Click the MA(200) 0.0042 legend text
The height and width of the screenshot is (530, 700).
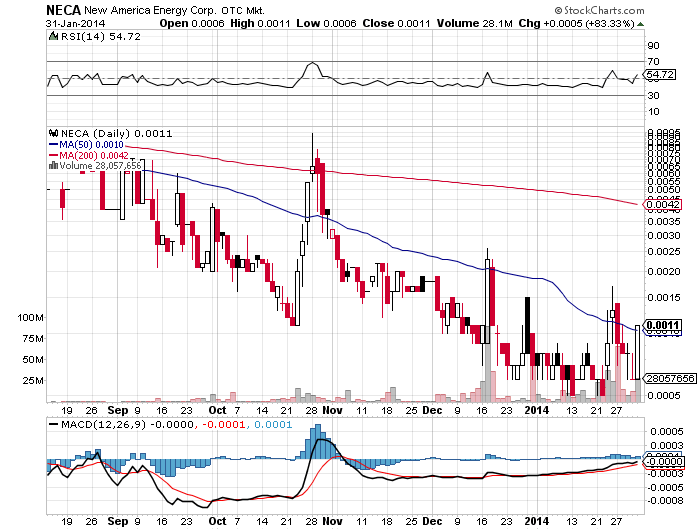(94, 155)
